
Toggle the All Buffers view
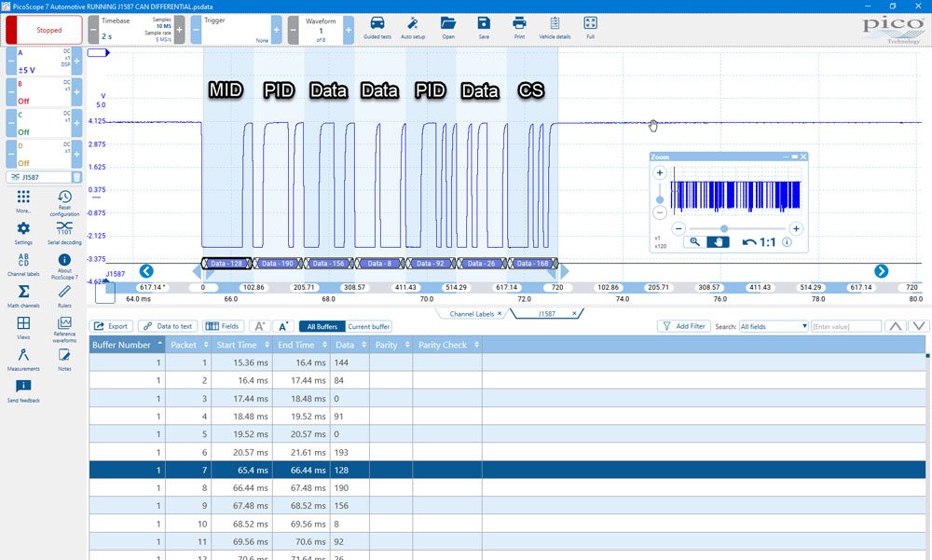coord(322,326)
